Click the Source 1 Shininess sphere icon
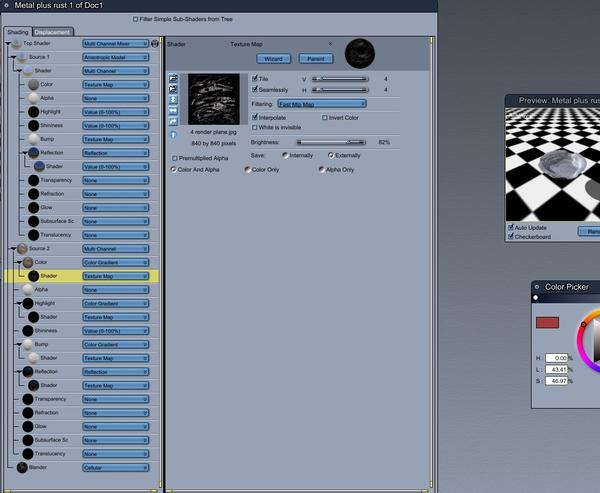 (34, 126)
